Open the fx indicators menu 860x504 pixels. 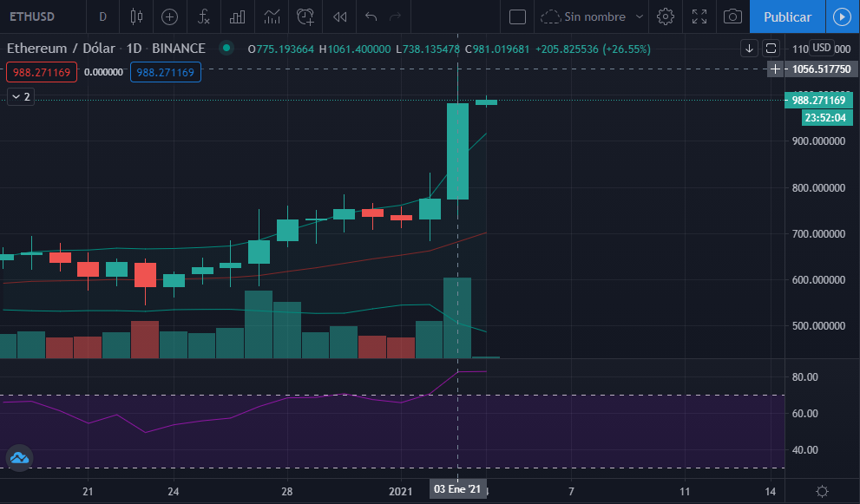[203, 16]
